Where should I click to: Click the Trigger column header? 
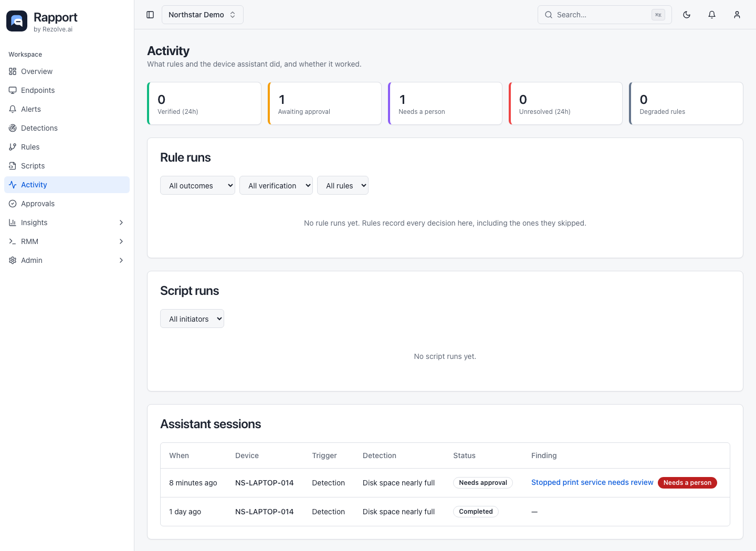(324, 455)
